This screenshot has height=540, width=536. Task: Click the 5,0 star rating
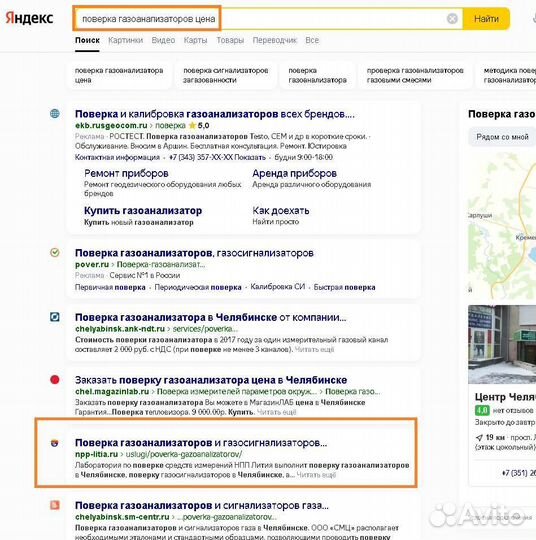tap(199, 125)
